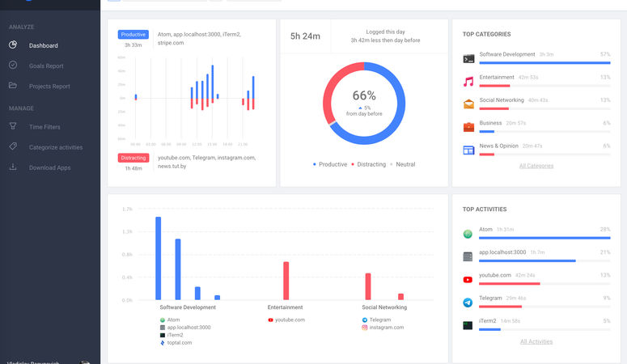
Task: Click the Software Development terminal icon
Action: (468, 59)
